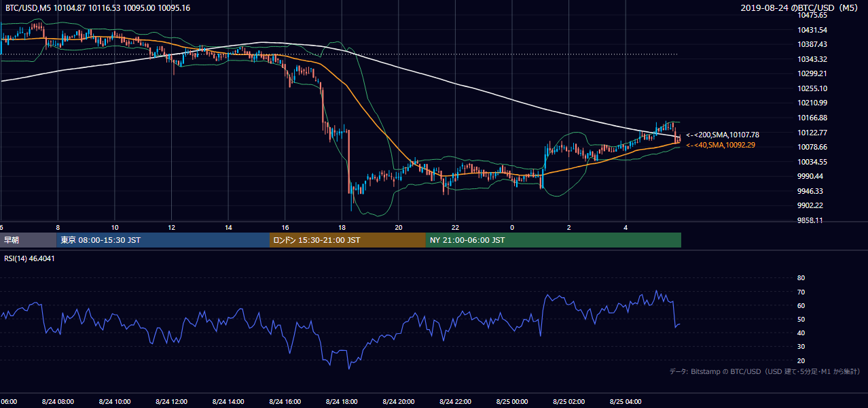868x408 pixels.
Task: Select the NY 21:00-06:00 JST session bar
Action: (554, 240)
